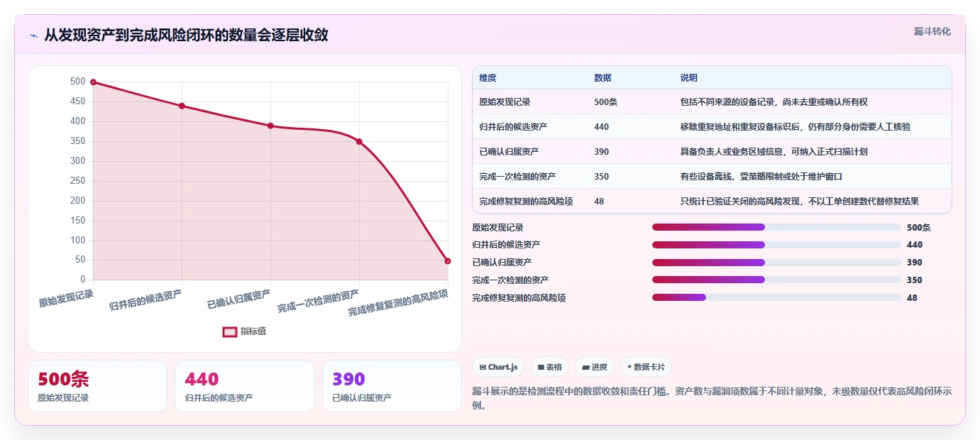This screenshot has width=980, height=440.
Task: Click table cell 已确认归属资产
Action: coord(509,152)
